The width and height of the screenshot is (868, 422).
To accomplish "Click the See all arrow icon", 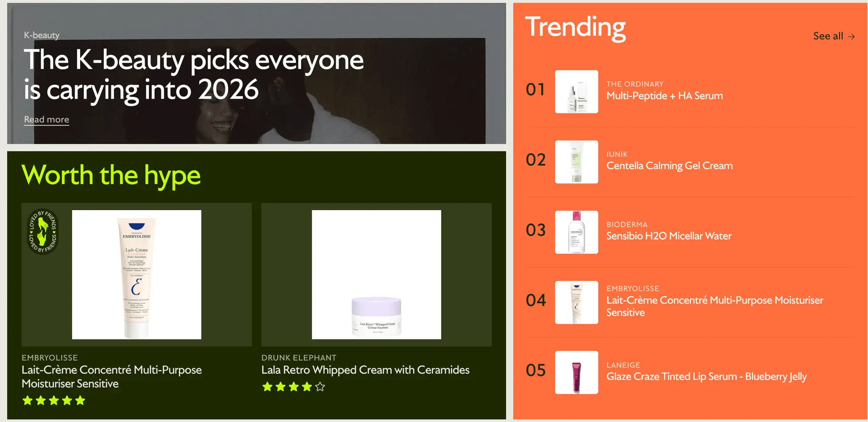I will pos(851,36).
